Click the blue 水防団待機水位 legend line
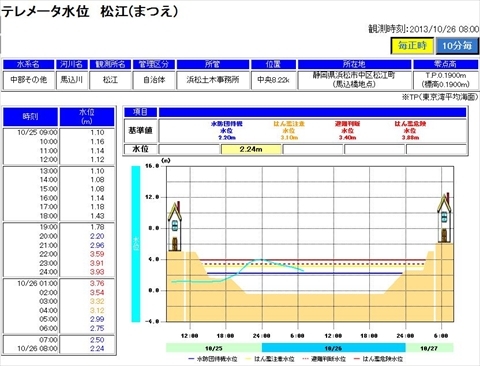 tap(191, 359)
